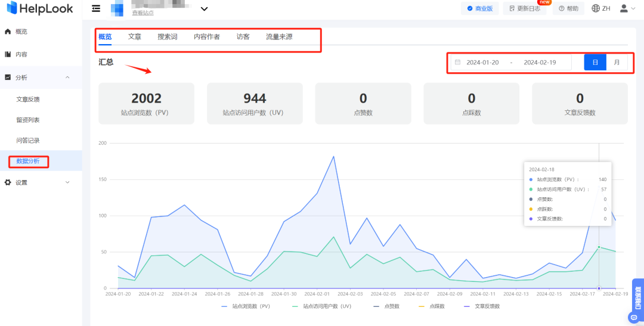Click the 商业版 button
This screenshot has width=644, height=326.
click(479, 8)
